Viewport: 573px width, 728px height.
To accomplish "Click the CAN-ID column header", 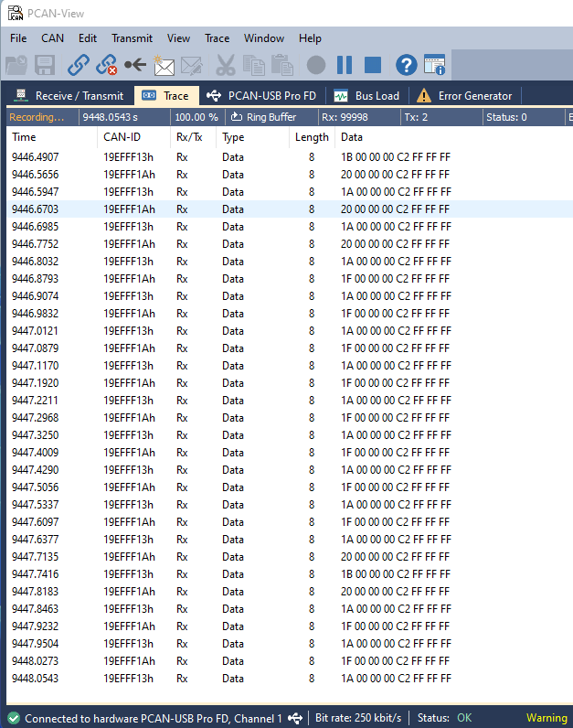I will [x=122, y=137].
